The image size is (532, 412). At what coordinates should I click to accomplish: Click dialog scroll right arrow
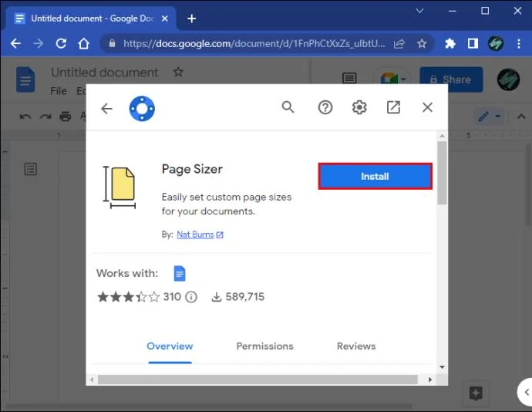point(430,380)
